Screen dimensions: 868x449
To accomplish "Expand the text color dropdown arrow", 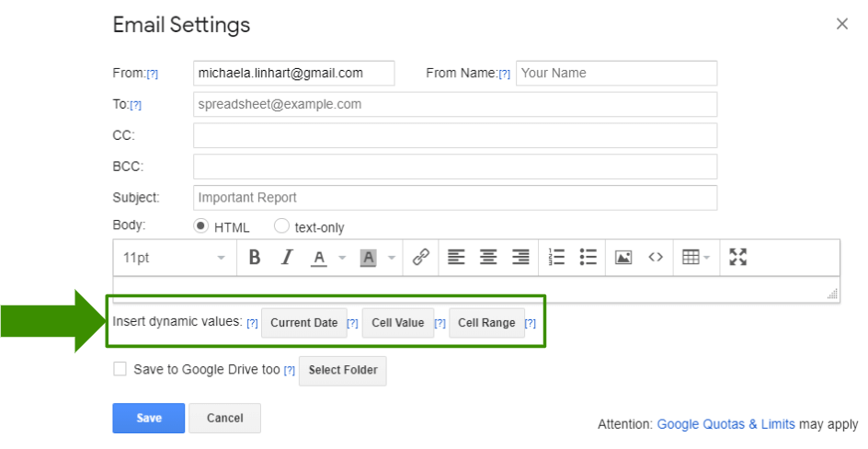I will coord(342,259).
